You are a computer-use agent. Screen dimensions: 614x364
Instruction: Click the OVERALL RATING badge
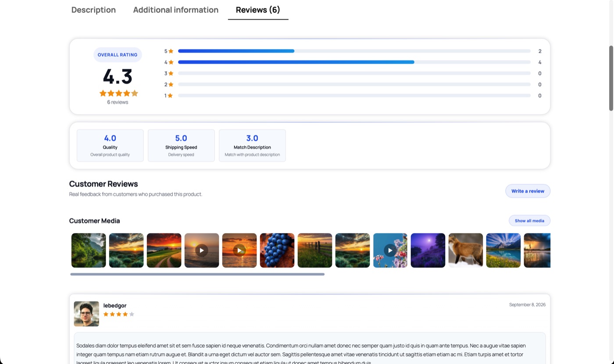tap(118, 55)
